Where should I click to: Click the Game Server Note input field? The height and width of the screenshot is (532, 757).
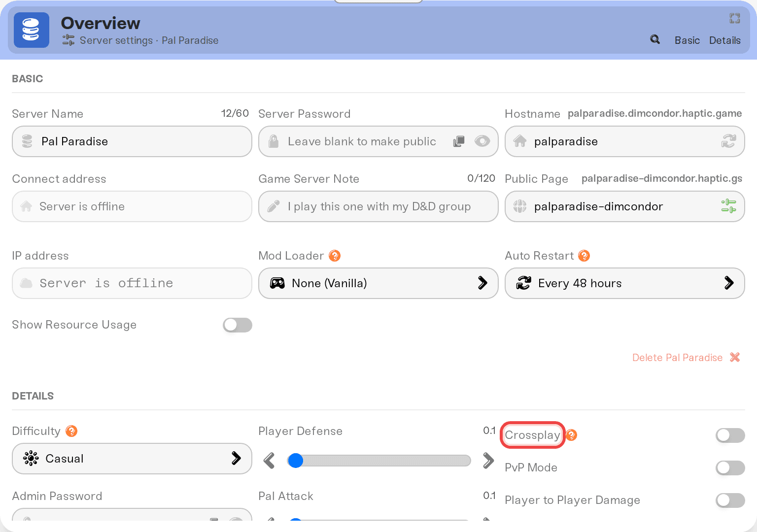[x=378, y=206]
